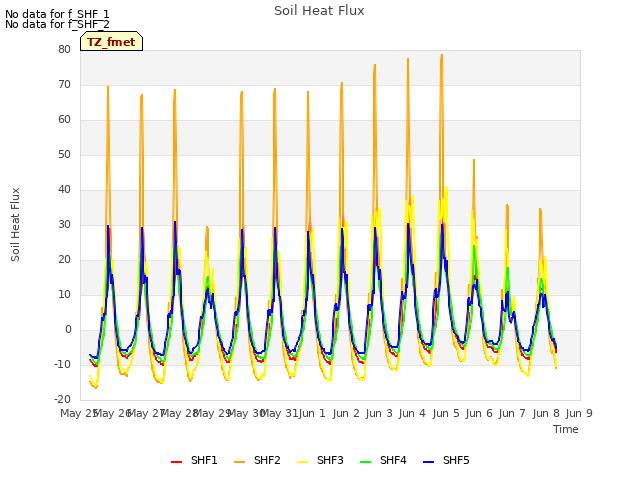Viewport: 640px width, 480px height.
Task: Click the Soil Heat Flux chart title
Action: pos(319,11)
